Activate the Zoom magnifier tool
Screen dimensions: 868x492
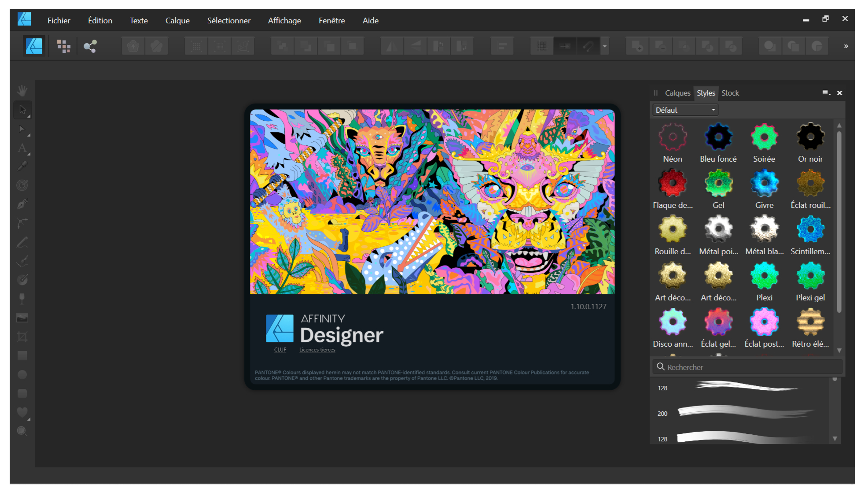click(x=22, y=431)
